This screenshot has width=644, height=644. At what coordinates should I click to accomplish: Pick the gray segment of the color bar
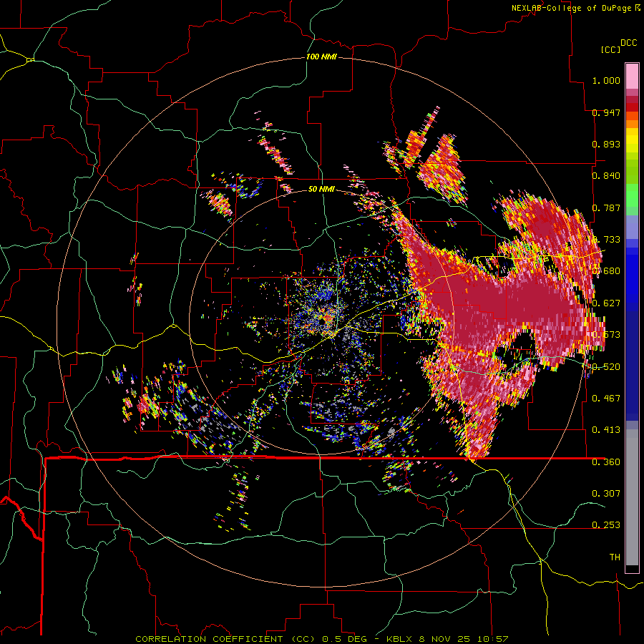pos(632,497)
